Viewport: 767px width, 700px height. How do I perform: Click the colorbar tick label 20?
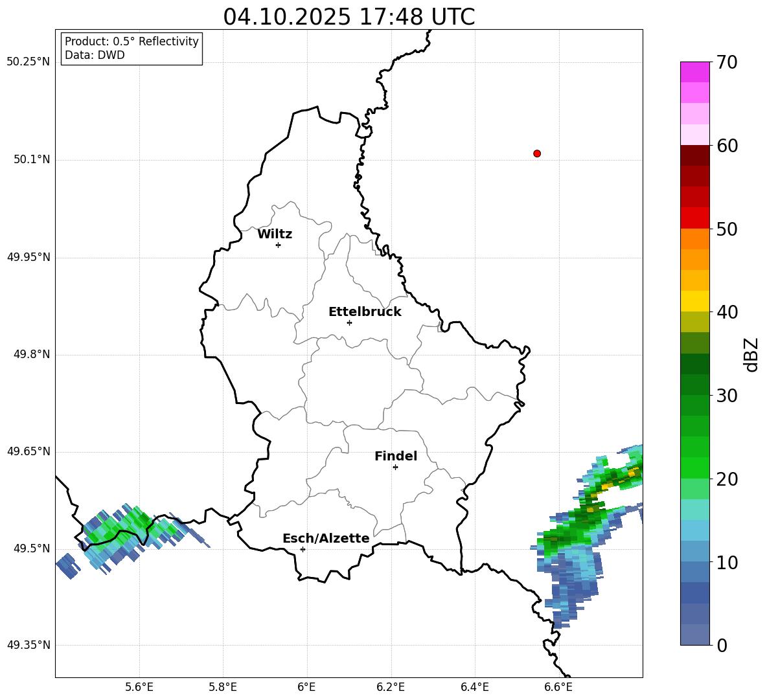pyautogui.click(x=727, y=479)
